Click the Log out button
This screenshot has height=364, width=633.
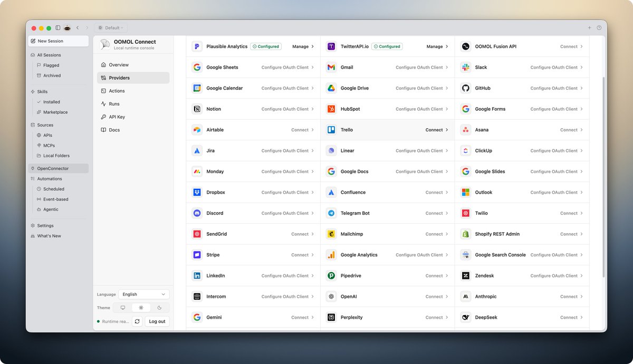[157, 321]
